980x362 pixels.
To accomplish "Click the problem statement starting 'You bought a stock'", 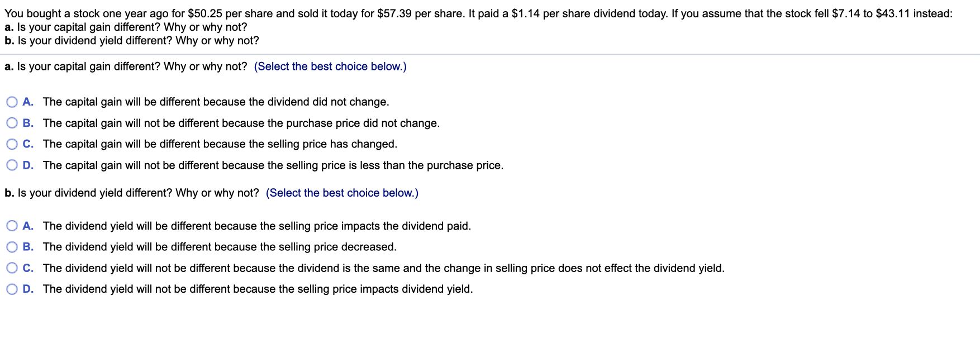I will click(478, 13).
